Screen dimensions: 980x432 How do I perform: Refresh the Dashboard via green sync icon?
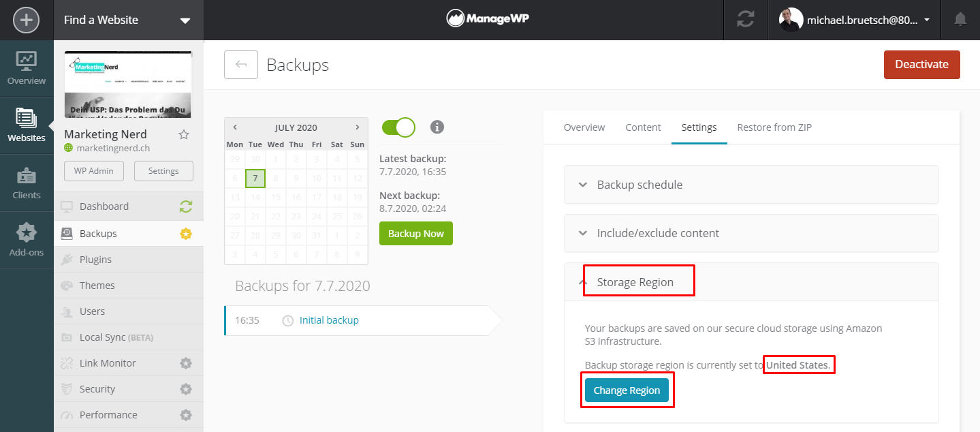point(186,206)
